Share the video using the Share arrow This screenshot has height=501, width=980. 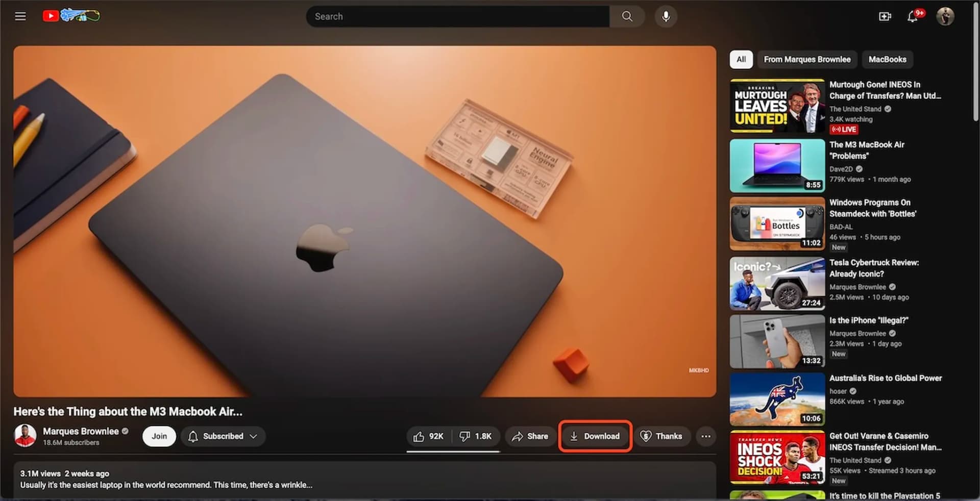pyautogui.click(x=530, y=436)
